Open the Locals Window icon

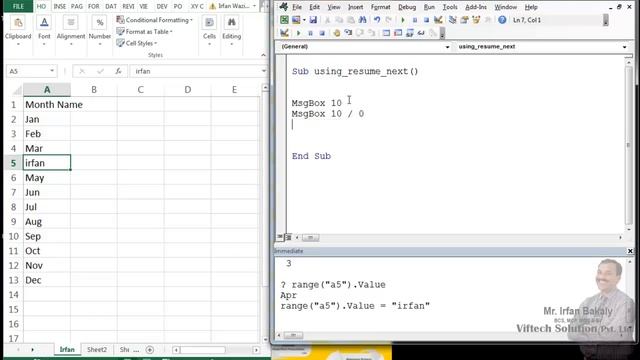point(386,33)
